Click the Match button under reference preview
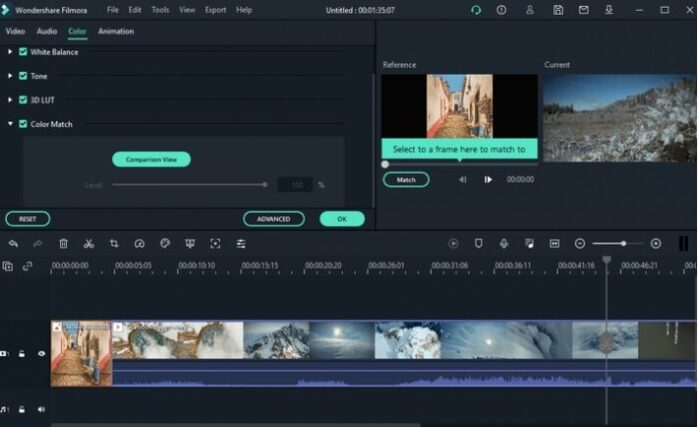This screenshot has width=698, height=427. click(x=406, y=180)
